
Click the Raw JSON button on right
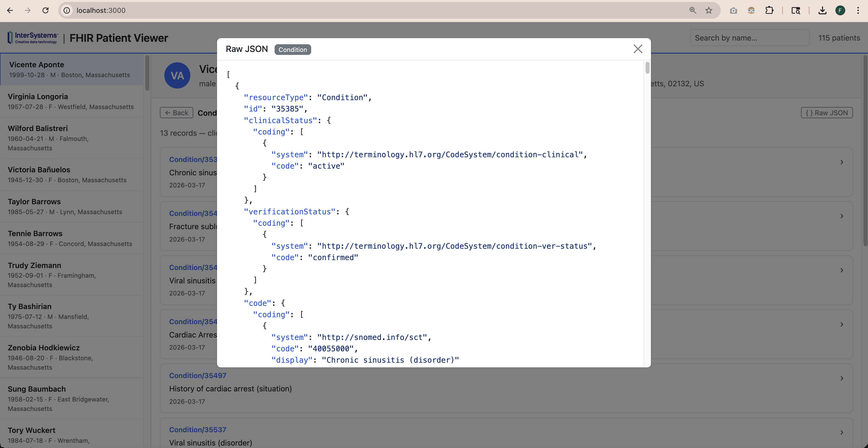point(826,113)
